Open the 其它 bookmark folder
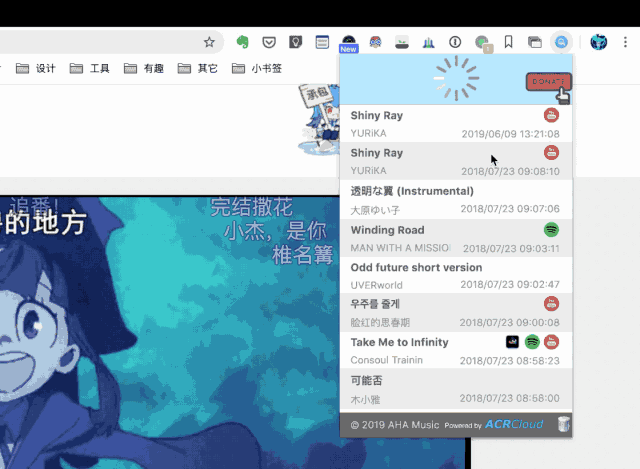 click(x=198, y=69)
